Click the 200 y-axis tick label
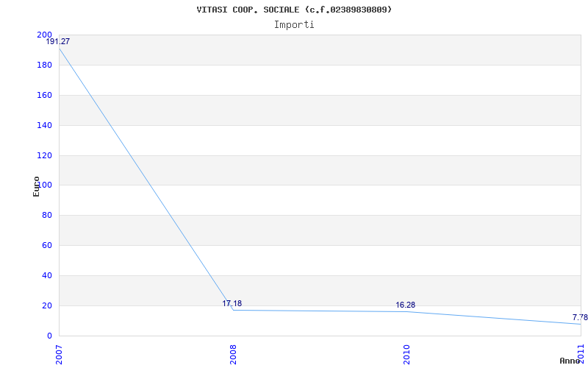Image resolution: width=588 pixels, height=368 pixels. pyautogui.click(x=44, y=35)
